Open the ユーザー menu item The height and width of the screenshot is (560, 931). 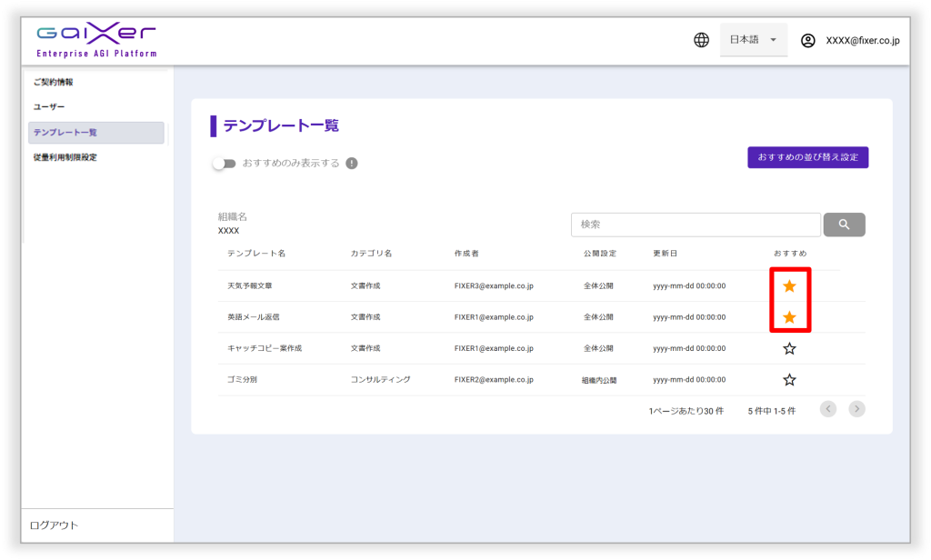49,107
